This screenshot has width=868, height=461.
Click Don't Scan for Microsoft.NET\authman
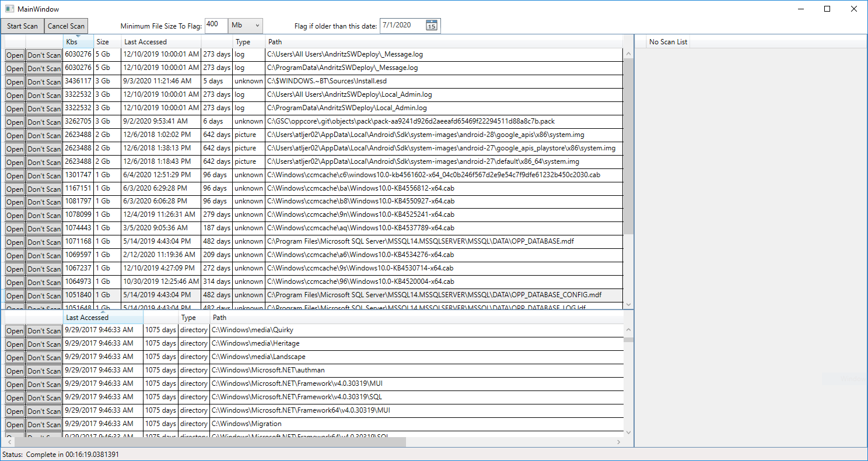pos(44,371)
